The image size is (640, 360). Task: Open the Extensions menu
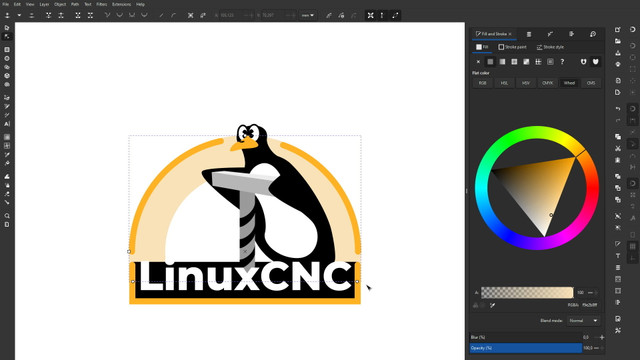pyautogui.click(x=122, y=4)
